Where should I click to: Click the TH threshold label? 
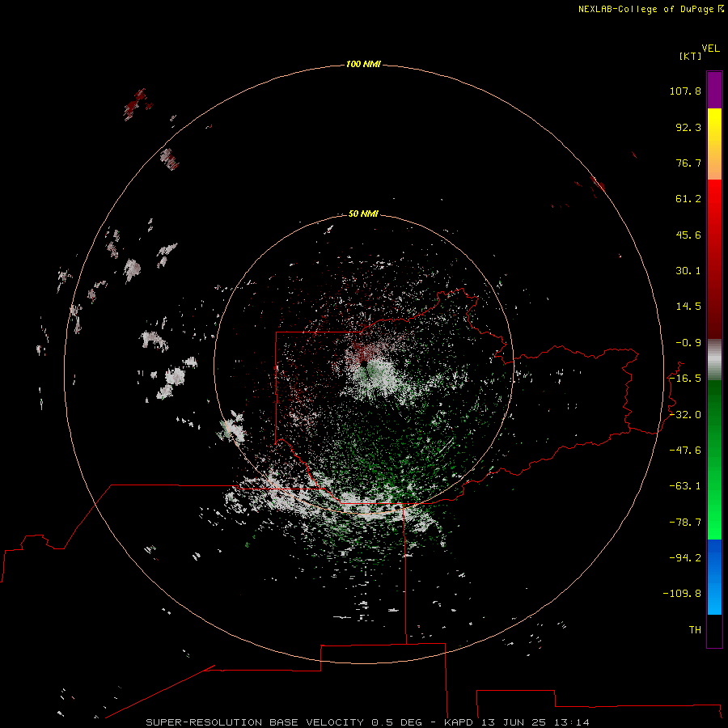(695, 629)
